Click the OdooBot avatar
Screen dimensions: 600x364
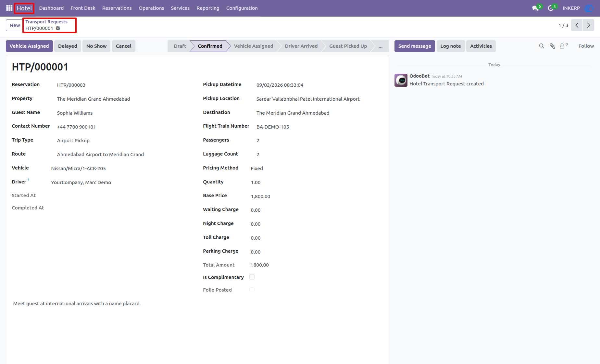coord(401,80)
